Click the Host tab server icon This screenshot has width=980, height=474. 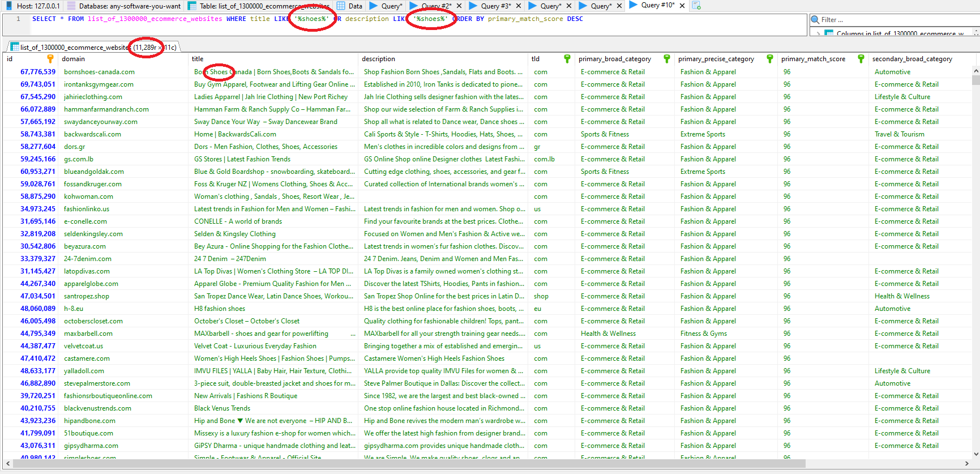[9, 6]
